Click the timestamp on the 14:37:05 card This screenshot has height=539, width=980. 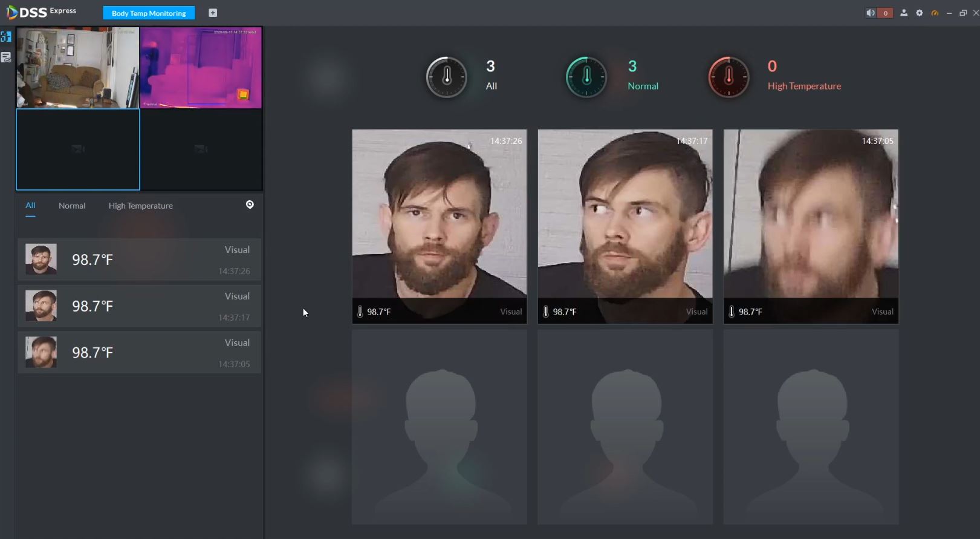(877, 141)
